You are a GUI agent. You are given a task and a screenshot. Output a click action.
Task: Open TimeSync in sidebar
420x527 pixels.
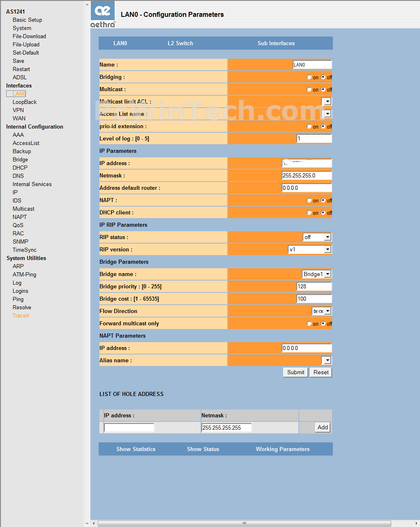pyautogui.click(x=24, y=250)
